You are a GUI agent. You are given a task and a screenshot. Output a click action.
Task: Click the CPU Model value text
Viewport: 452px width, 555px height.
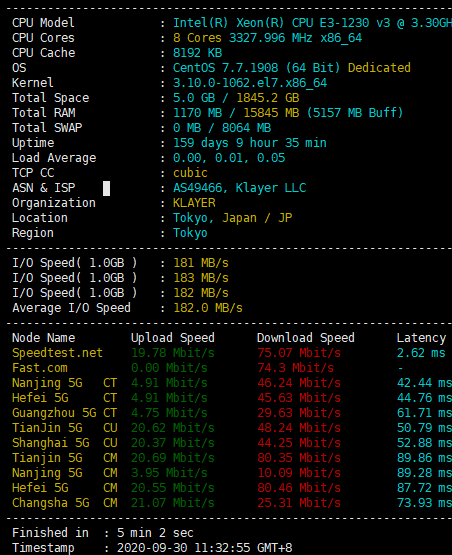tap(313, 23)
